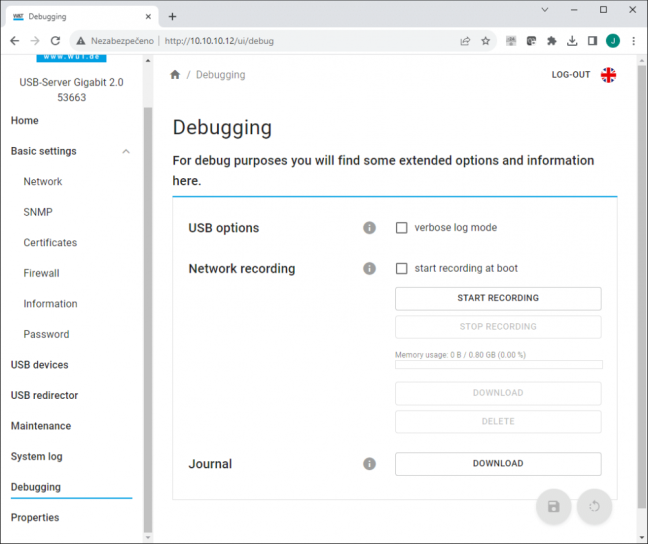Go forward in browser history
The image size is (648, 544).
click(x=35, y=41)
